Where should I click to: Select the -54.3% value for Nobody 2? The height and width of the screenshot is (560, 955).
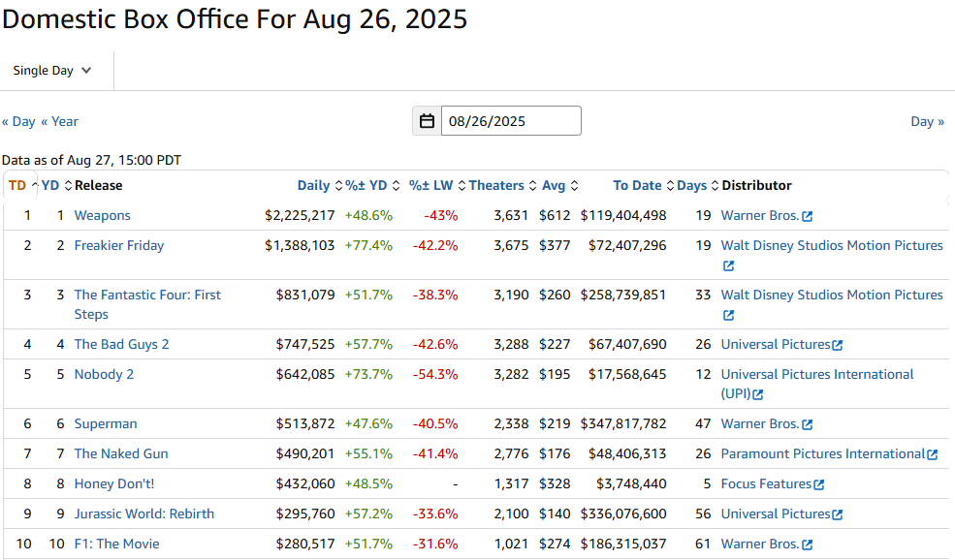click(x=435, y=374)
